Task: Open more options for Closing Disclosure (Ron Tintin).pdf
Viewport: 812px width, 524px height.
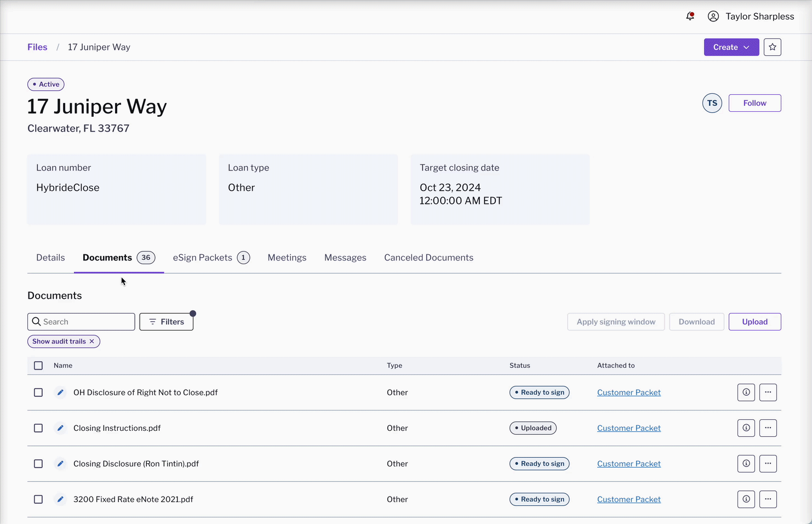Action: [x=768, y=464]
